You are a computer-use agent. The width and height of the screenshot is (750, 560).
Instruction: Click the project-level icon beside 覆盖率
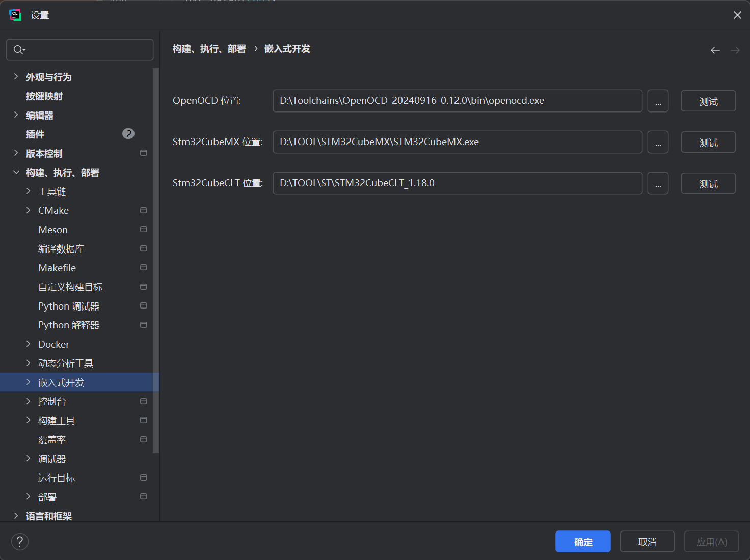[x=143, y=439]
